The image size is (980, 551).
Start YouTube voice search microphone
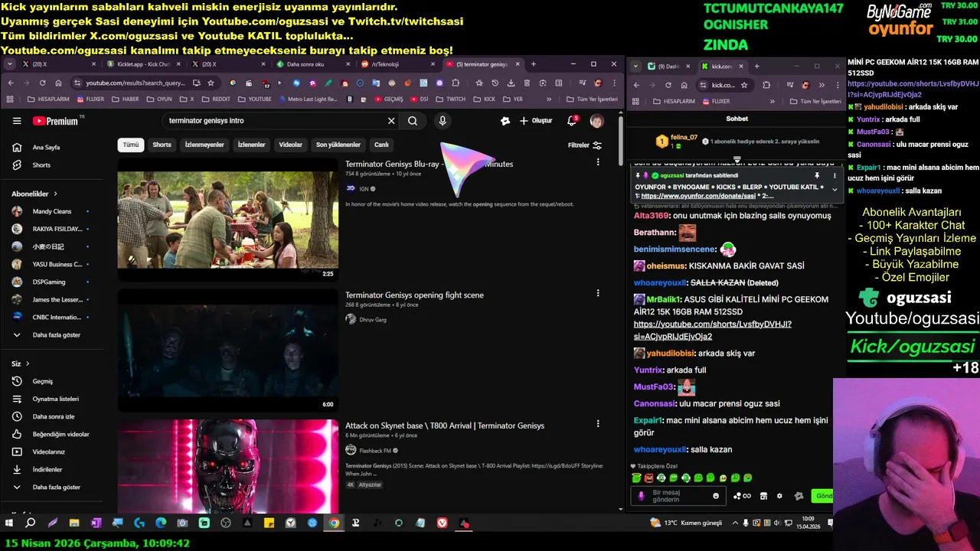[x=443, y=121]
